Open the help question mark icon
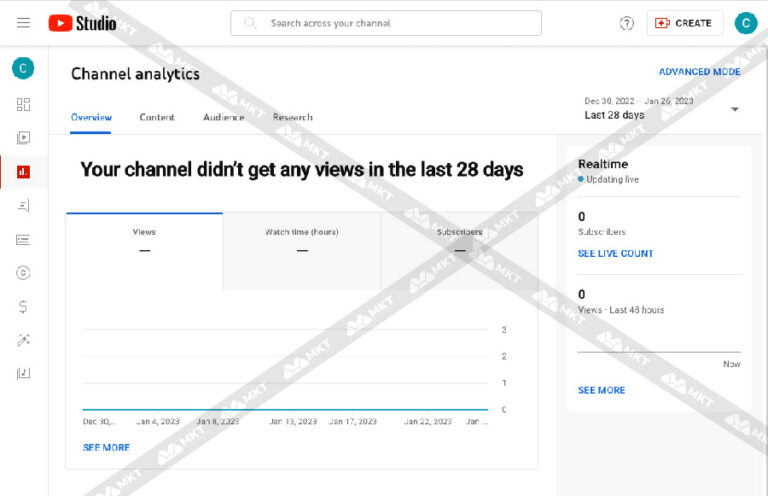The height and width of the screenshot is (496, 768). pyautogui.click(x=626, y=23)
